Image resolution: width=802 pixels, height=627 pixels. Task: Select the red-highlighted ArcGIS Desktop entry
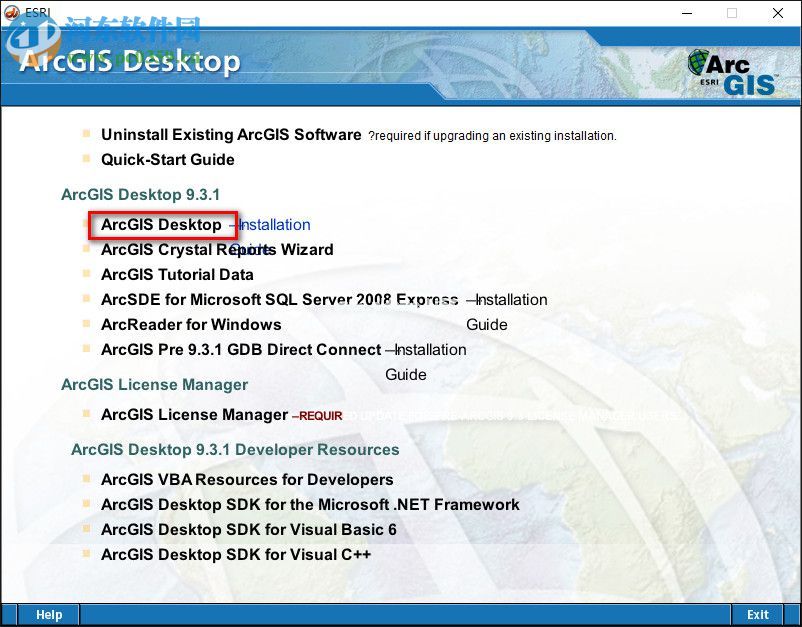click(163, 225)
